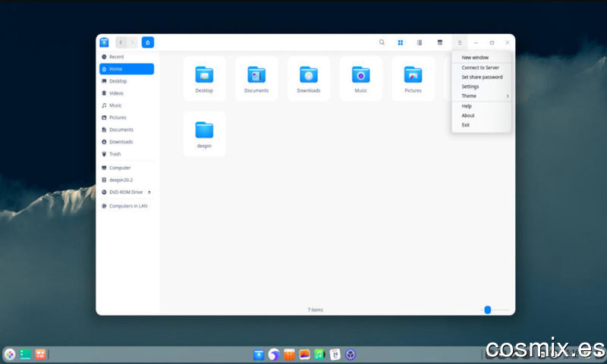Switch to icon grid view
Screen dimensions: 607x364
pyautogui.click(x=401, y=42)
